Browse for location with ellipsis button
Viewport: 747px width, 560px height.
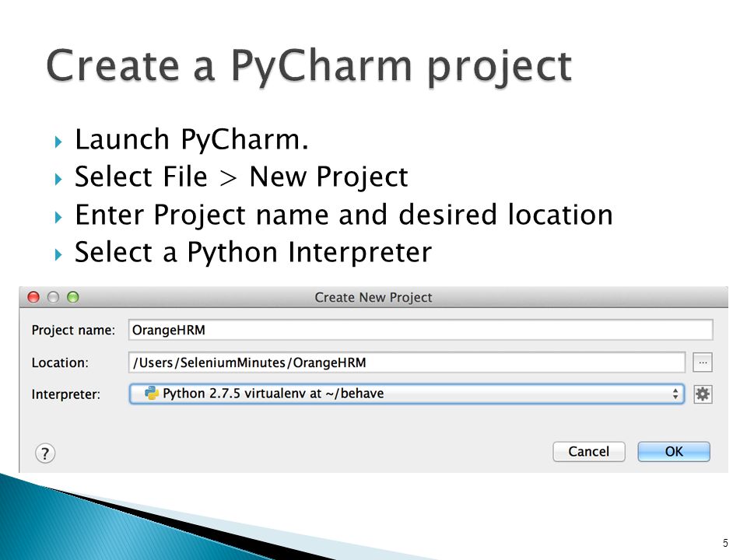(703, 363)
